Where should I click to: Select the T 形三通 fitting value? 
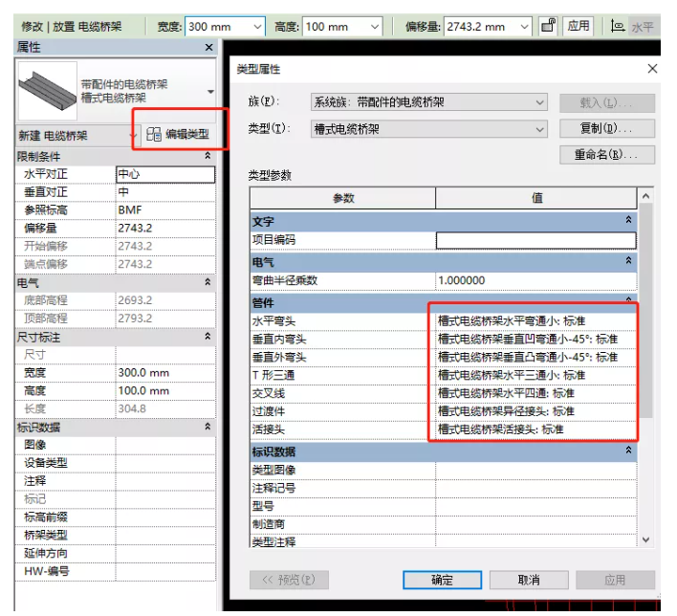click(x=535, y=375)
